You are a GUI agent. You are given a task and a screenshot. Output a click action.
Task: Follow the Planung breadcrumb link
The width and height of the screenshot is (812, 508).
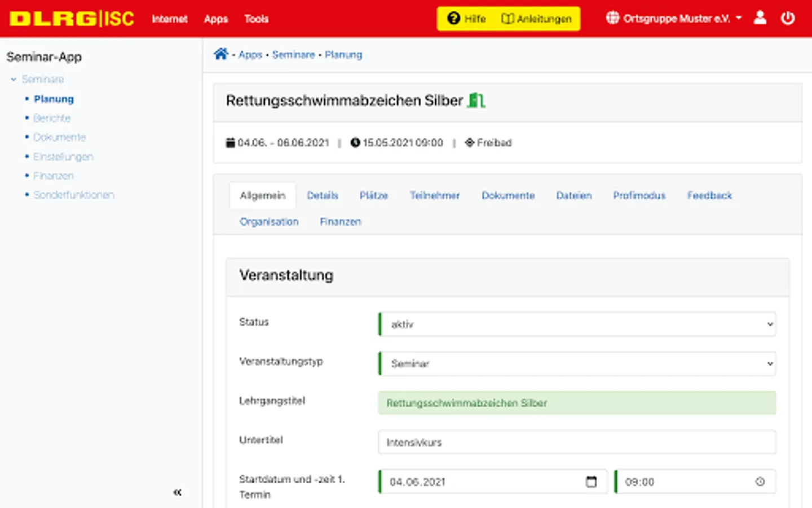pos(343,55)
